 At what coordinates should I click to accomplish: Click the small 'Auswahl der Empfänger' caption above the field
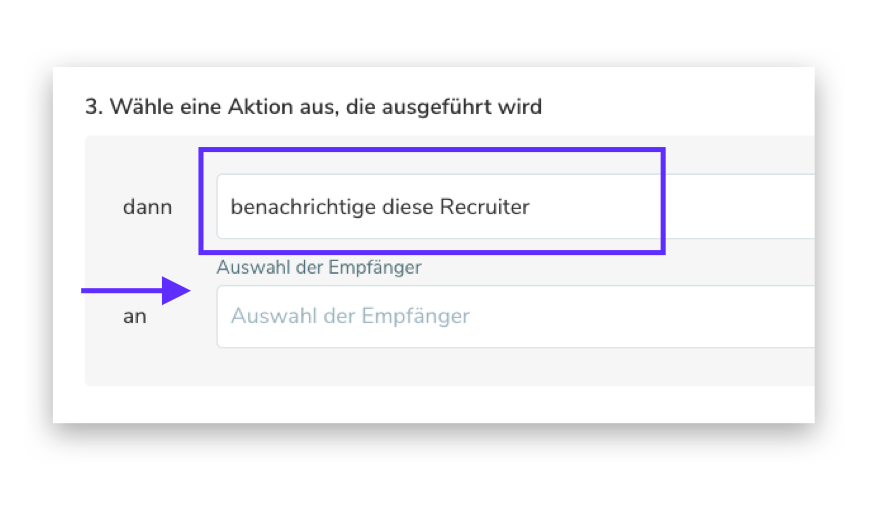[318, 267]
